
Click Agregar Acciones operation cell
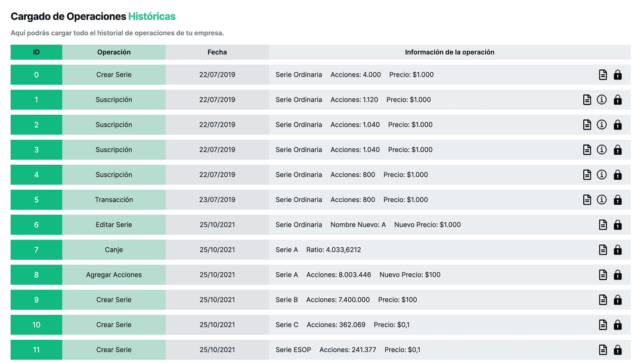coord(114,275)
